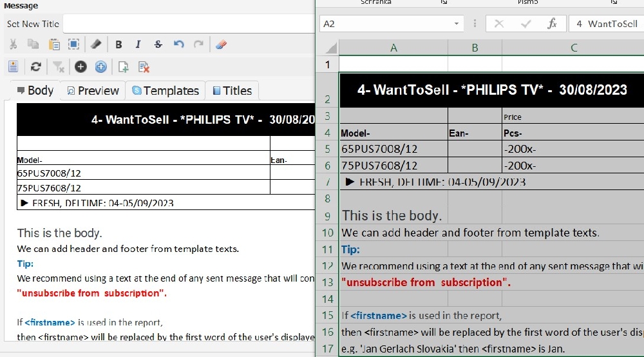Image resolution: width=644 pixels, height=357 pixels.
Task: Click the Cut scissors icon in Message toolbar
Action: [13, 44]
